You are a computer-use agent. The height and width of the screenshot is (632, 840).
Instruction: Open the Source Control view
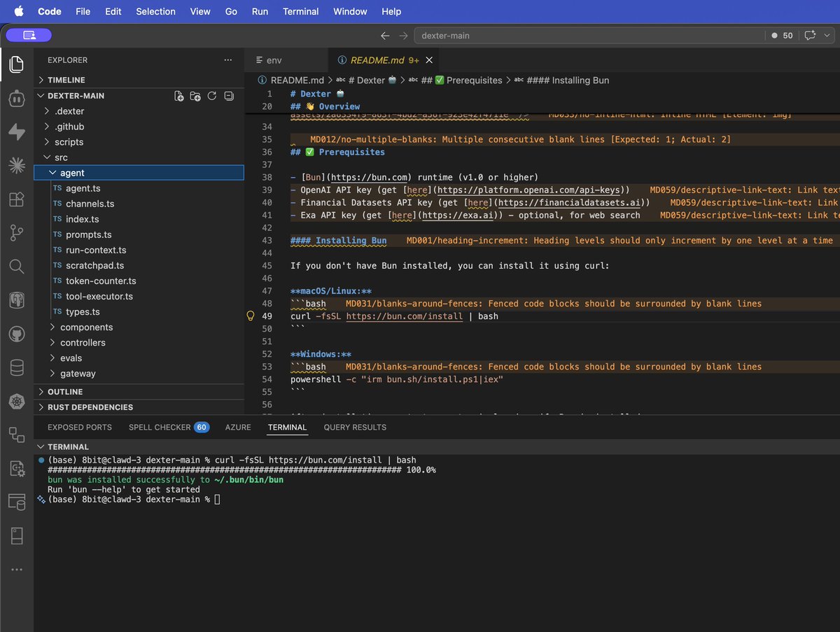(16, 233)
